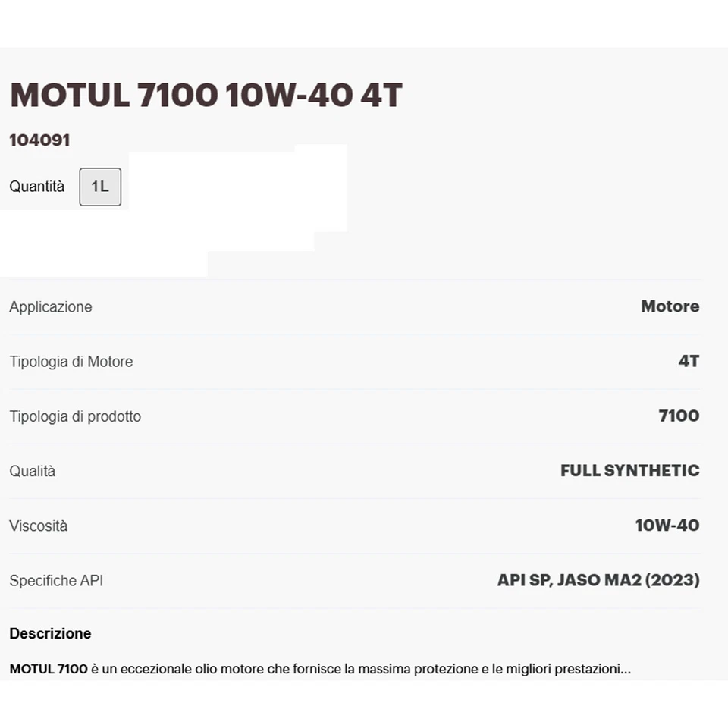Select the 10W-40 viscosity value
The height and width of the screenshot is (728, 728).
666,526
